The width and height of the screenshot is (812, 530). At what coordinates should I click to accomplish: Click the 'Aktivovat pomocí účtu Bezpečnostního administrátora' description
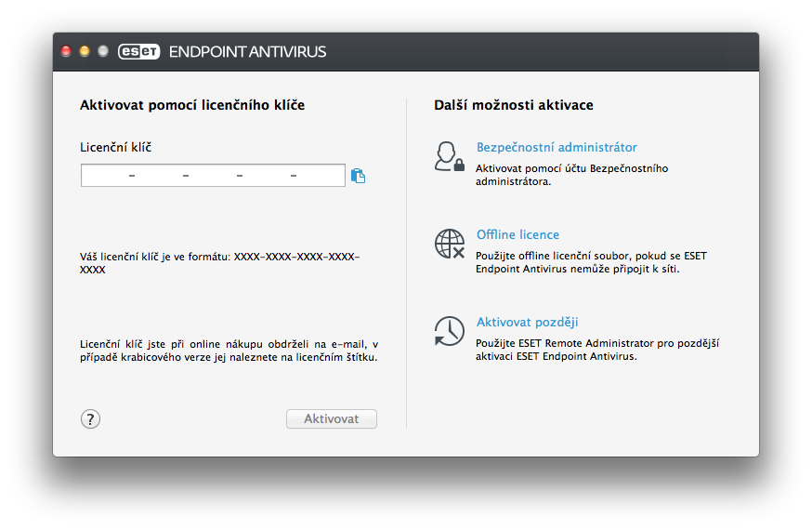(x=571, y=175)
